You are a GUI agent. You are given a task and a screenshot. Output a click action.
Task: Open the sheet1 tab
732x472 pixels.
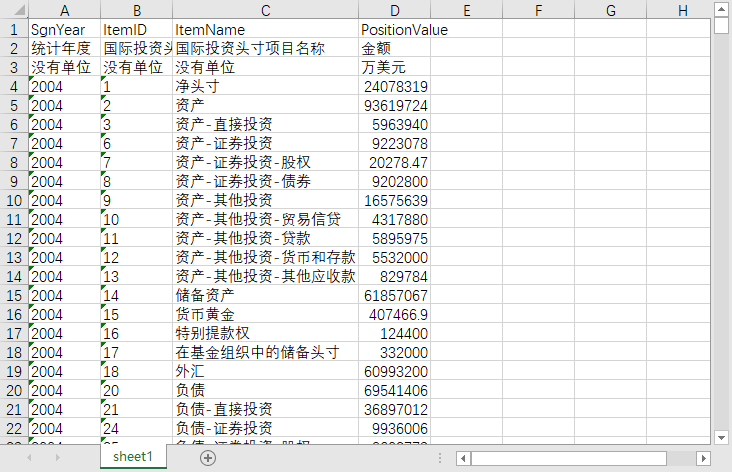[x=133, y=457]
